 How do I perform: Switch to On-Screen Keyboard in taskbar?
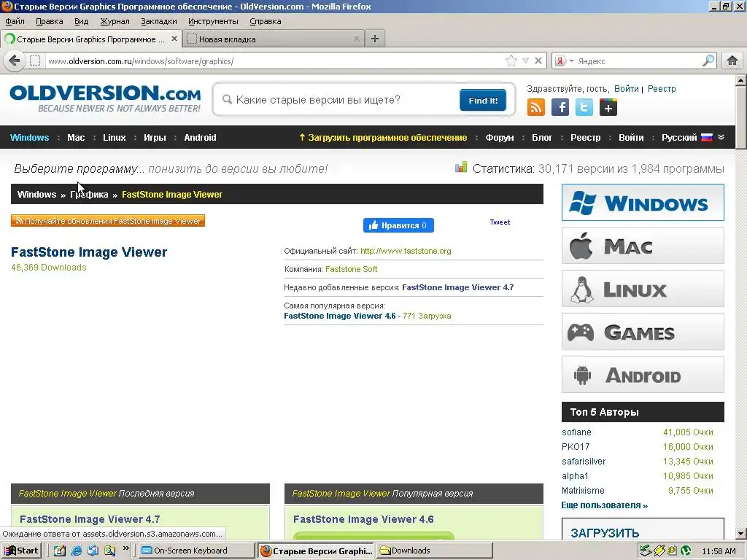(x=196, y=551)
